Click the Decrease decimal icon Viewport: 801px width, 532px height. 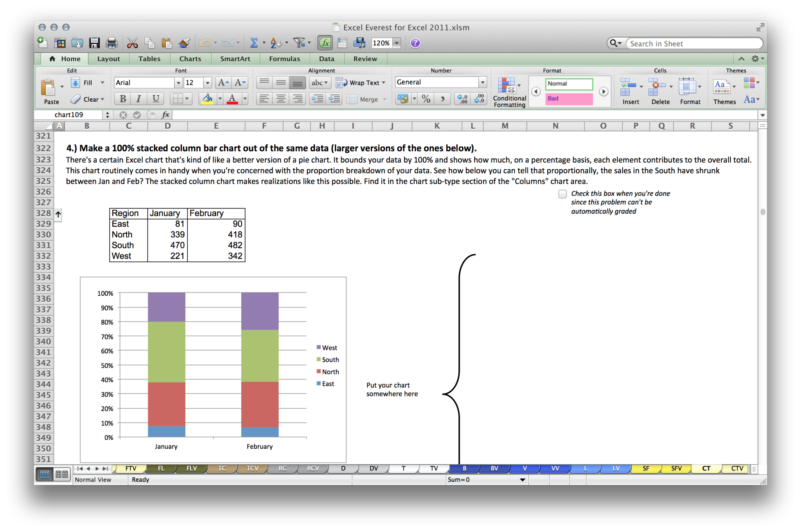click(x=479, y=99)
